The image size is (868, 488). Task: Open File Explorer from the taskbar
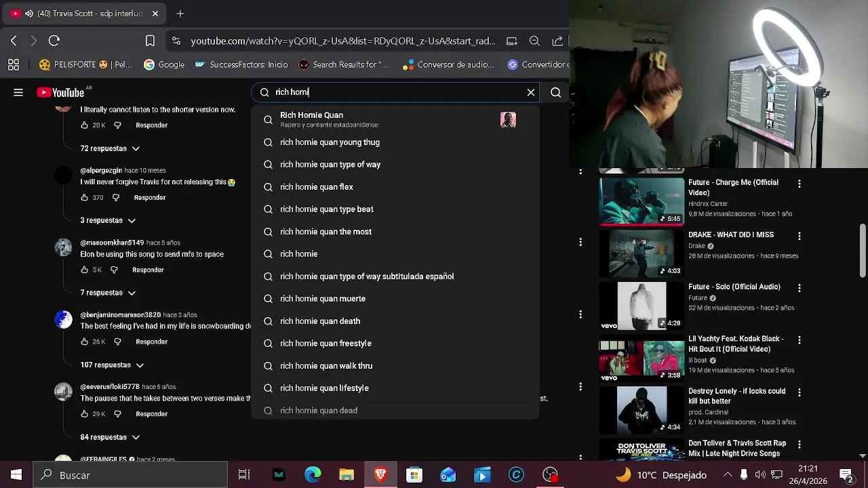coord(347,475)
